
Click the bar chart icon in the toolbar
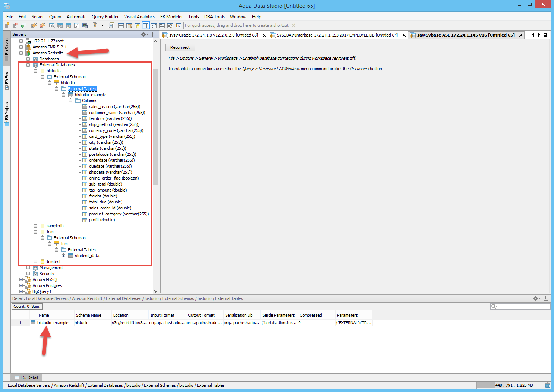tap(178, 25)
